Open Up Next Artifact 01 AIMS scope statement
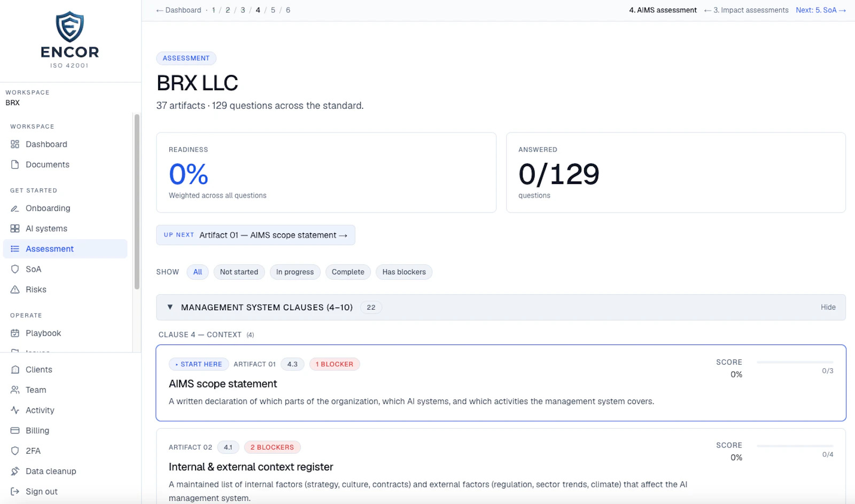Screen dimensions: 855x504 tap(255, 235)
